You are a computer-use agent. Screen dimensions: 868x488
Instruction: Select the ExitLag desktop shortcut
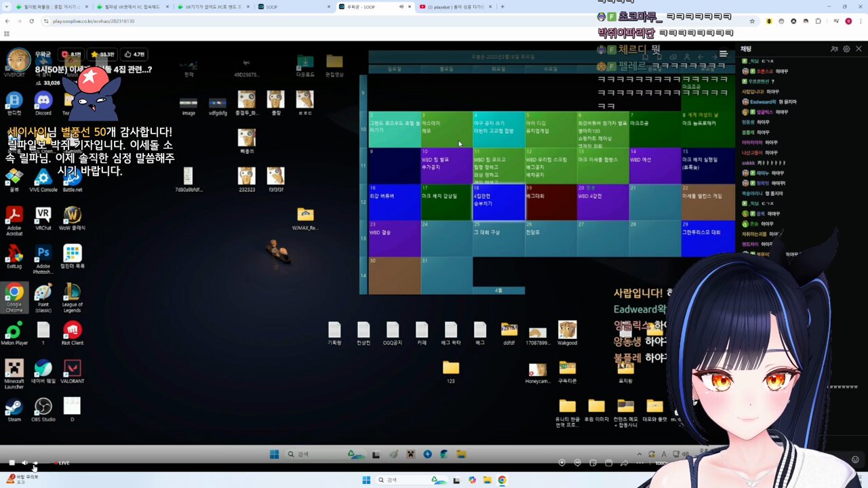pos(14,257)
